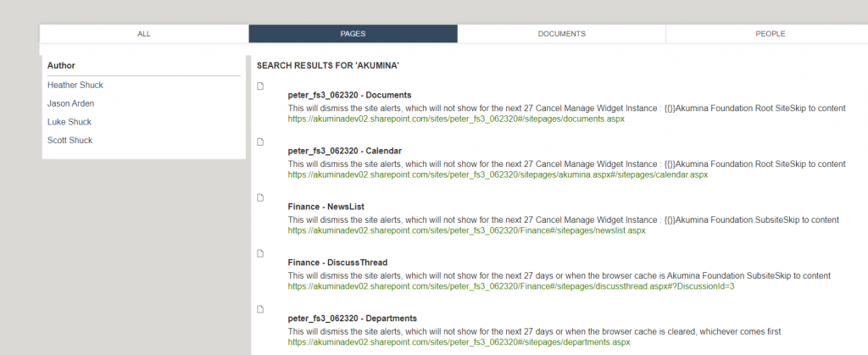Select the PAGES tab

point(353,34)
